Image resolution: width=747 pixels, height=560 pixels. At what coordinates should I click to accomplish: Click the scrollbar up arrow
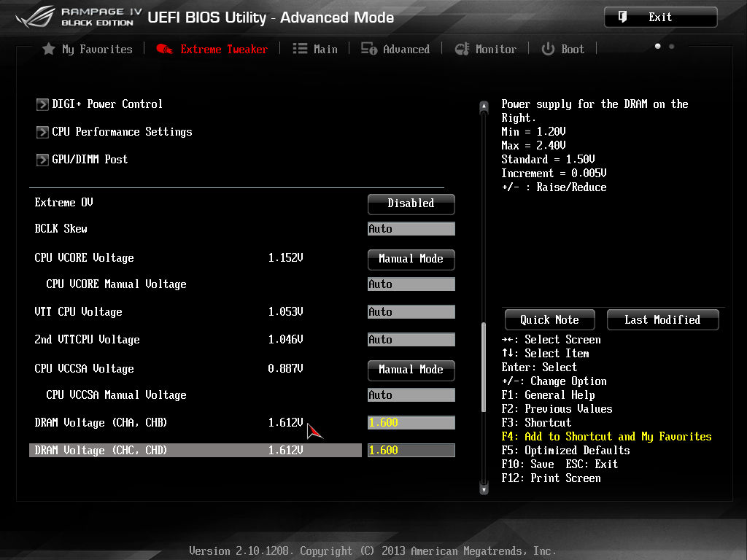(x=484, y=106)
